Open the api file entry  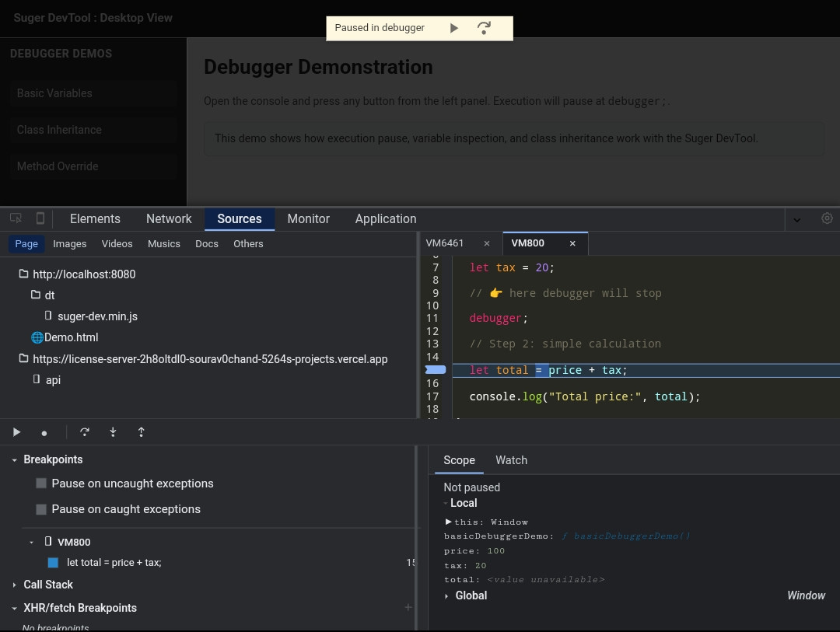coord(47,379)
